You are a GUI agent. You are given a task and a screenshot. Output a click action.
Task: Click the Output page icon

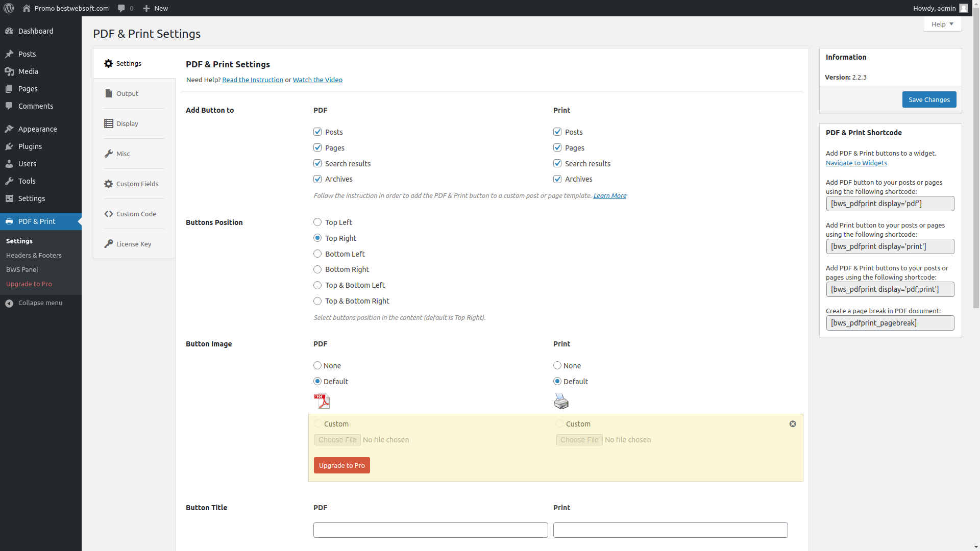(108, 93)
